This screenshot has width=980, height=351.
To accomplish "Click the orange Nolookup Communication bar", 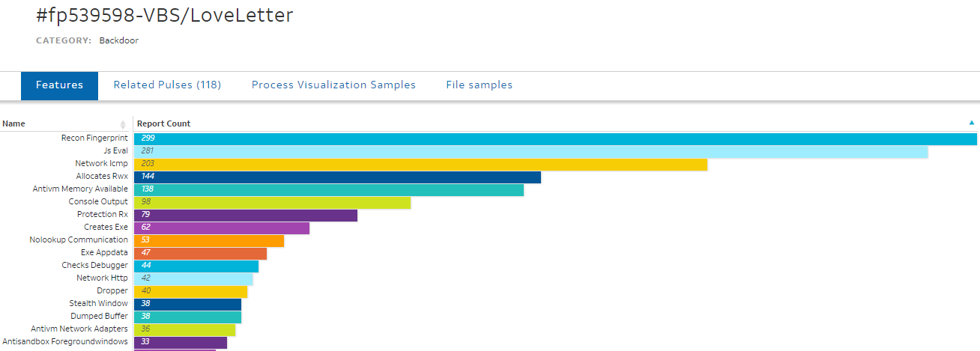I will 208,240.
